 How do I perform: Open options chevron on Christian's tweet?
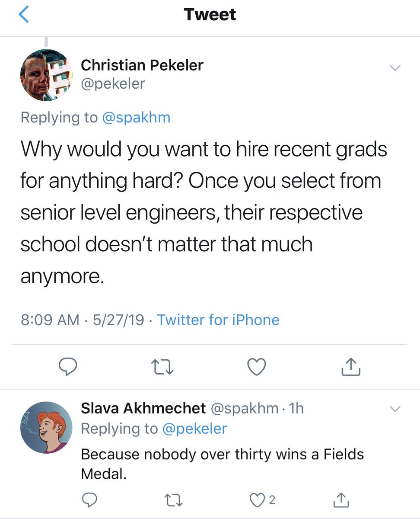pyautogui.click(x=395, y=68)
